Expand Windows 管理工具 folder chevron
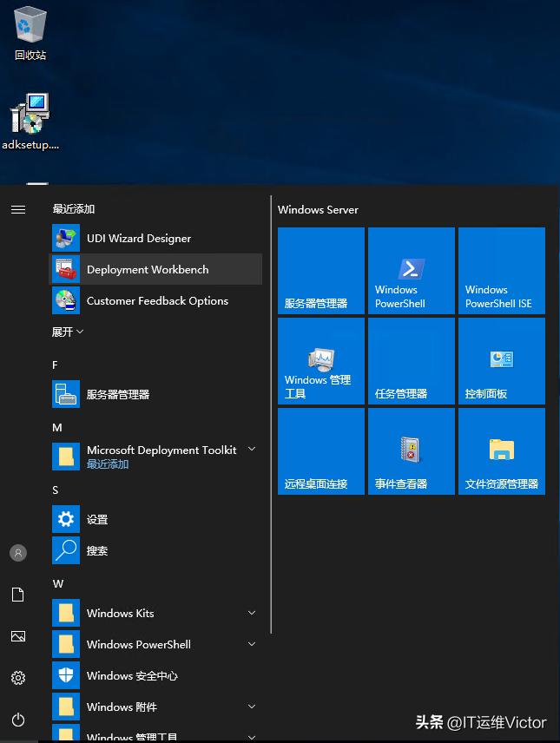Screen dimensions: 560x743 252,737
